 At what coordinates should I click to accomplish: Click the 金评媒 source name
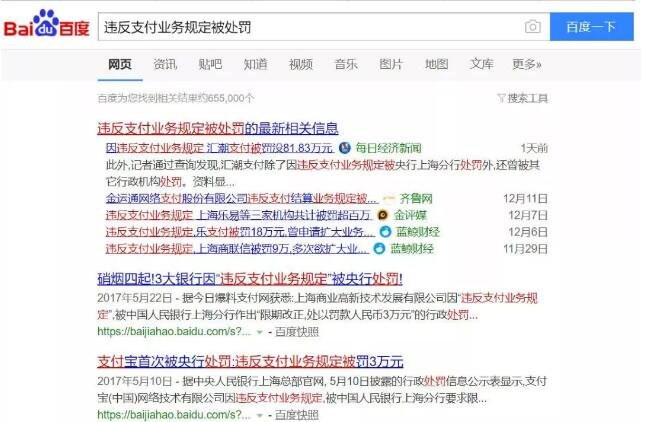pos(410,215)
